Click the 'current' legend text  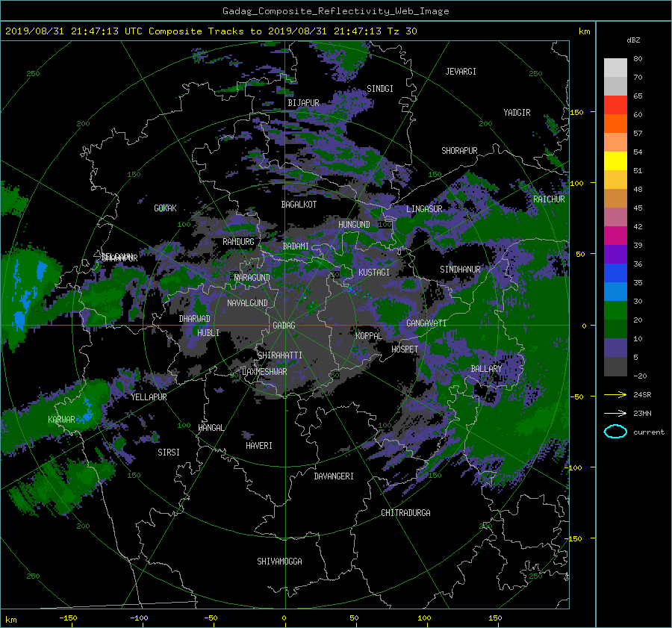[649, 432]
